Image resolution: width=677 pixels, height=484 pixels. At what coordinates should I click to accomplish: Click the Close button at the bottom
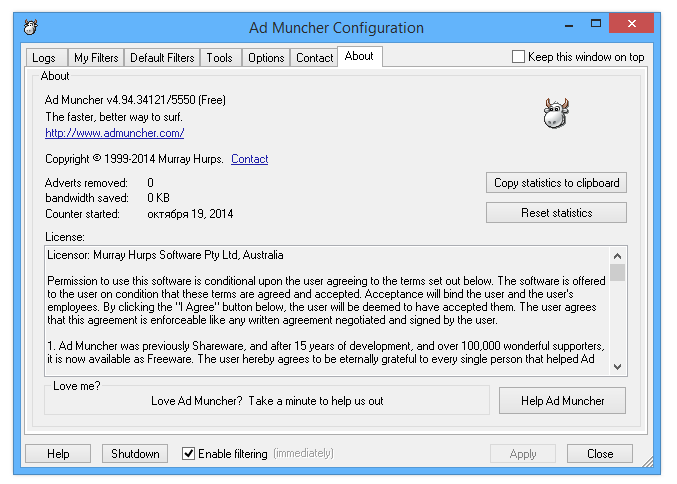point(600,454)
